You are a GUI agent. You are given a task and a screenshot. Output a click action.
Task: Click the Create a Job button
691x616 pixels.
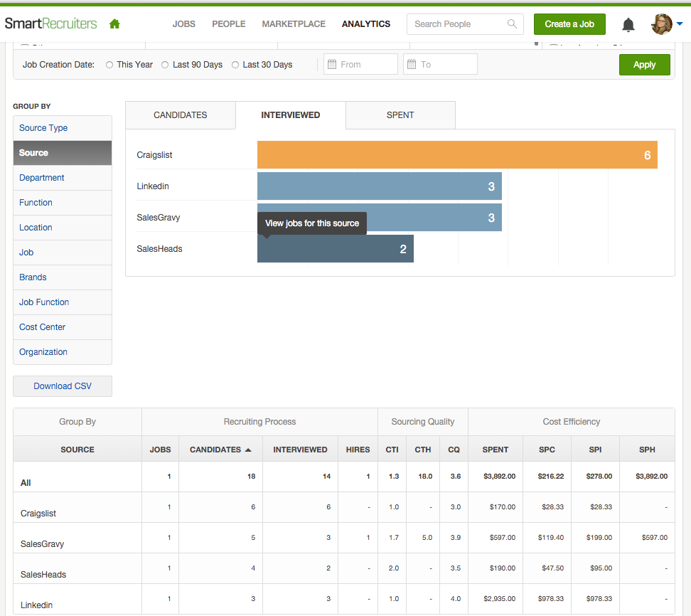point(569,24)
